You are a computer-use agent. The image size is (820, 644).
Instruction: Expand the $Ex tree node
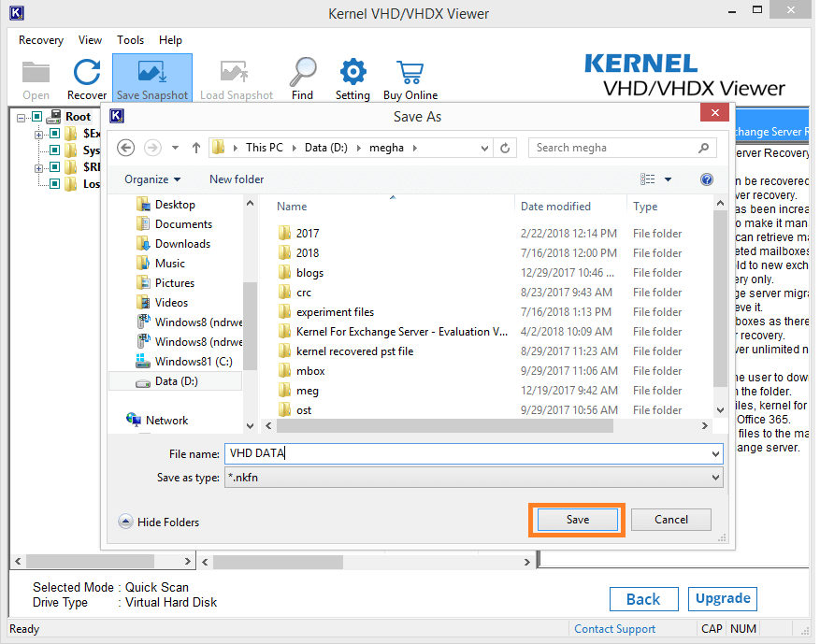click(x=38, y=135)
